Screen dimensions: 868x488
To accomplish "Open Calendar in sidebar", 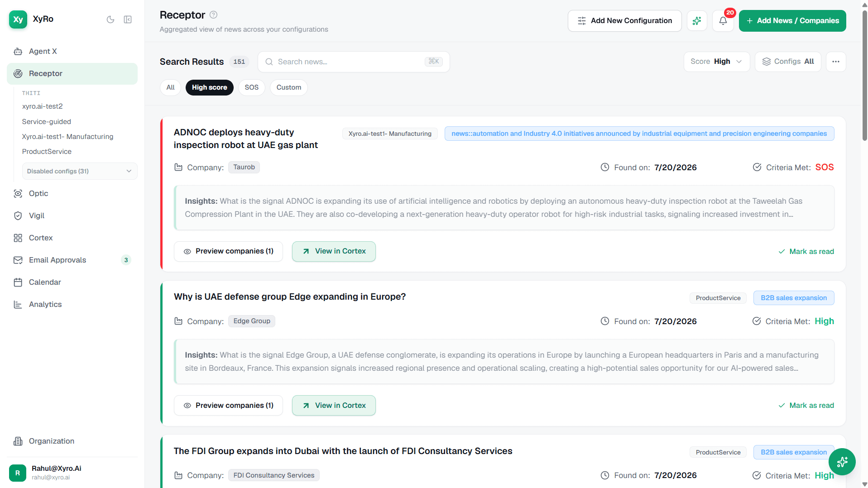I will coord(72,282).
